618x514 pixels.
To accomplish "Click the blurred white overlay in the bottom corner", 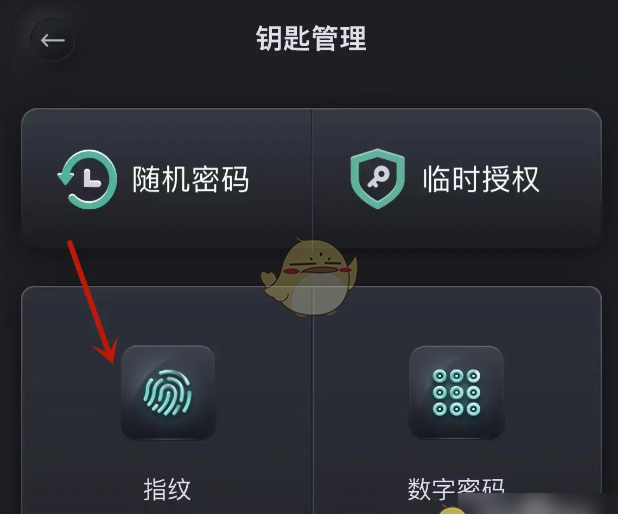I will coord(538,504).
